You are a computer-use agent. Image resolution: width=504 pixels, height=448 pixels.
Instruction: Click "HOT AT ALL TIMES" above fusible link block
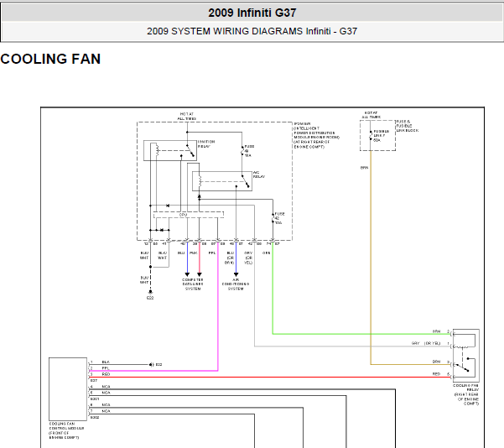[x=371, y=115]
